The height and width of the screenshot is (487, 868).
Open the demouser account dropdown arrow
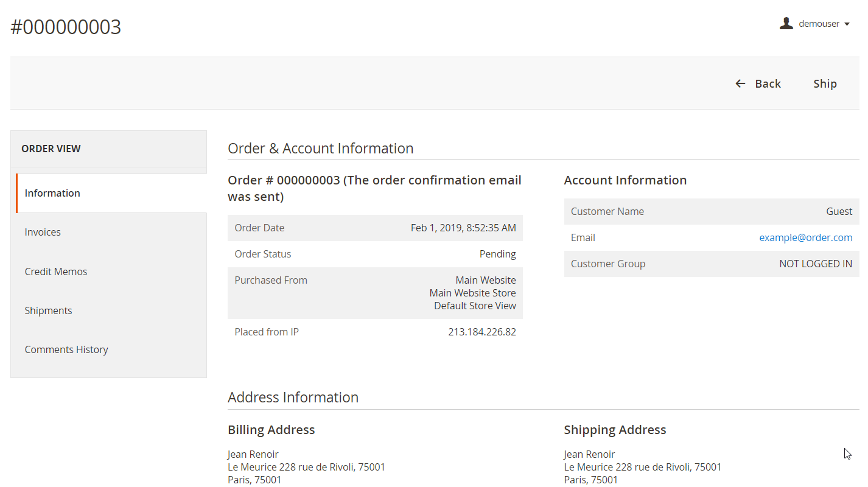tap(847, 24)
